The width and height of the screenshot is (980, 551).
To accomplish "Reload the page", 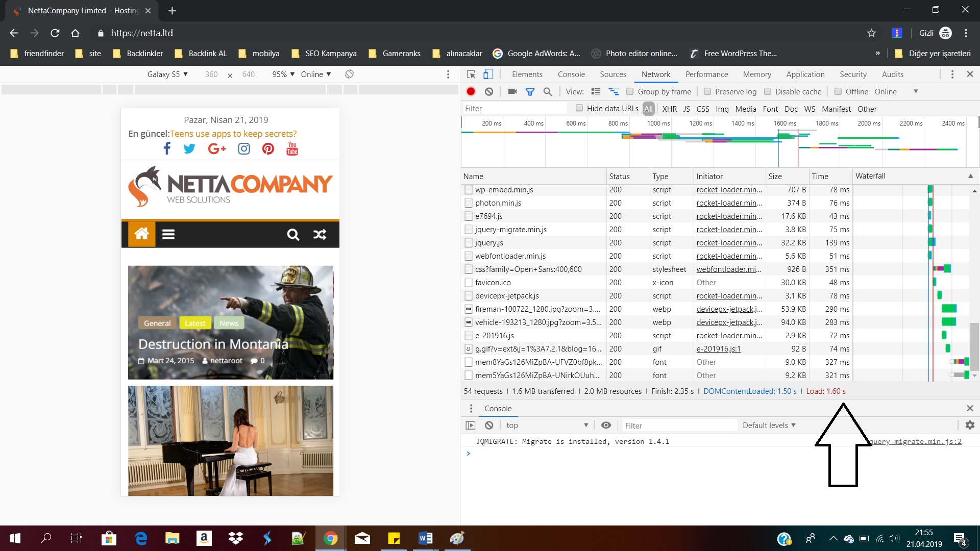I will 55,33.
